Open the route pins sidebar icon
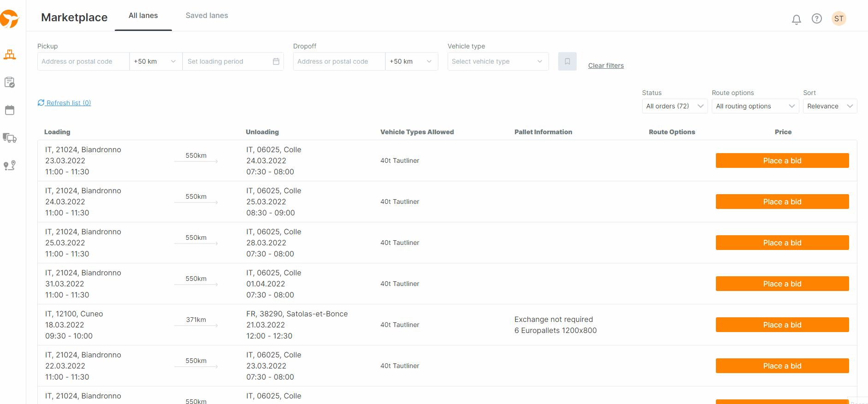This screenshot has width=868, height=404. point(10,166)
